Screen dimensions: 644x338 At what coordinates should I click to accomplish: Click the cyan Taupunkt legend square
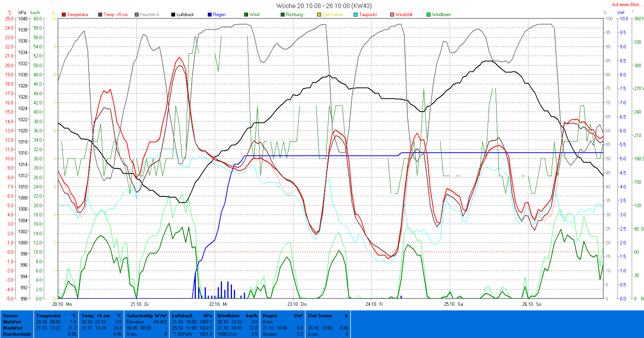[356, 15]
